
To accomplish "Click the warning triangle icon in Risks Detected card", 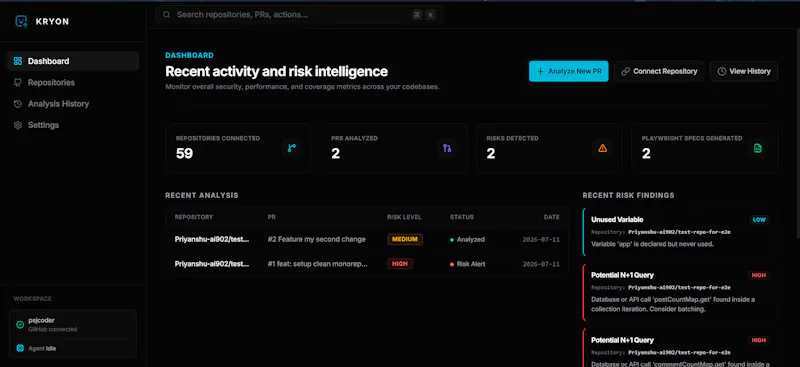I will tap(603, 148).
